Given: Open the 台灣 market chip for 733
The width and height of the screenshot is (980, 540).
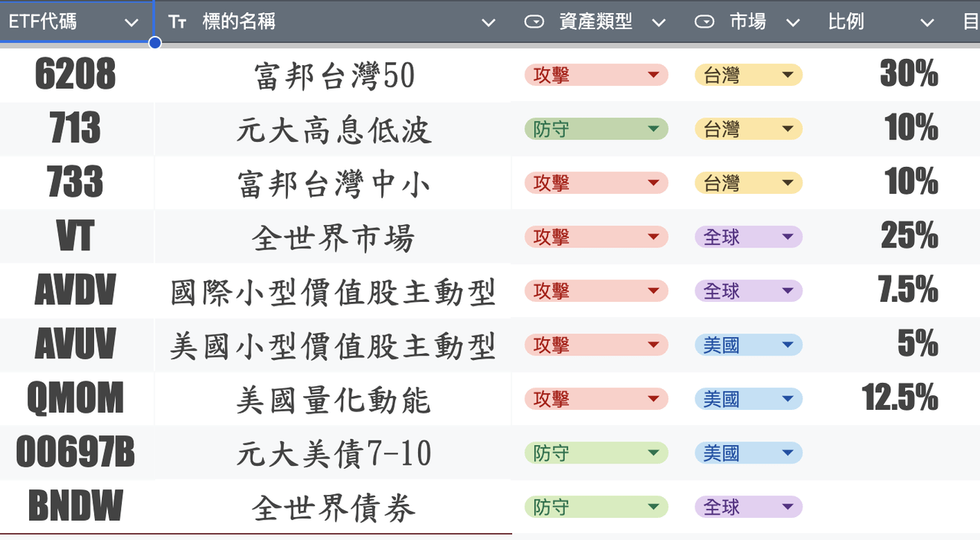Looking at the screenshot, I should click(x=749, y=183).
